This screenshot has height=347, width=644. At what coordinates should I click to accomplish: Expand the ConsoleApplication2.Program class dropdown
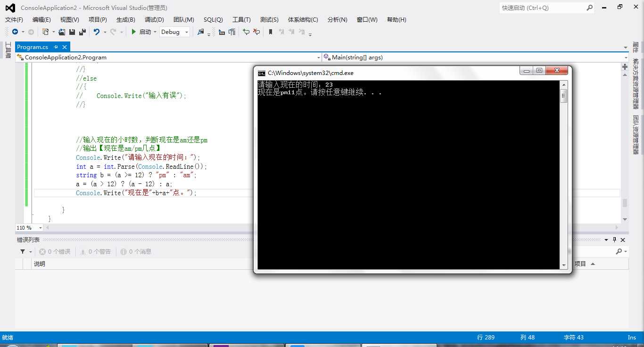coord(319,58)
